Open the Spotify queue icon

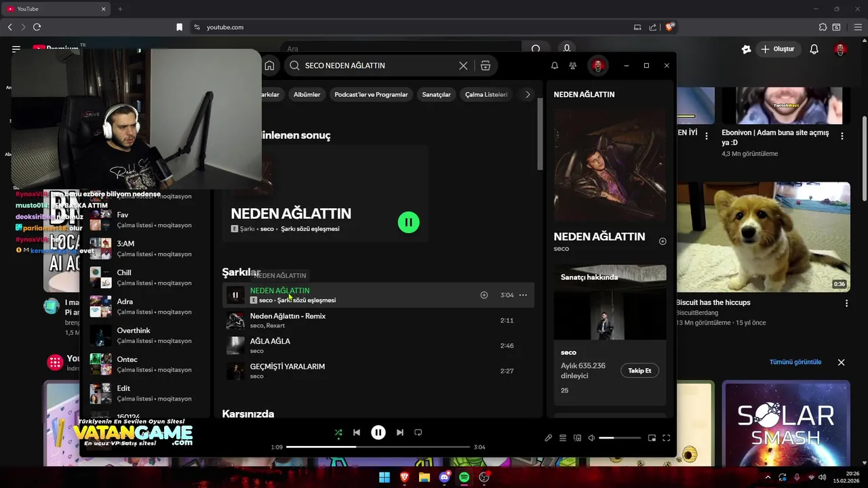[563, 438]
